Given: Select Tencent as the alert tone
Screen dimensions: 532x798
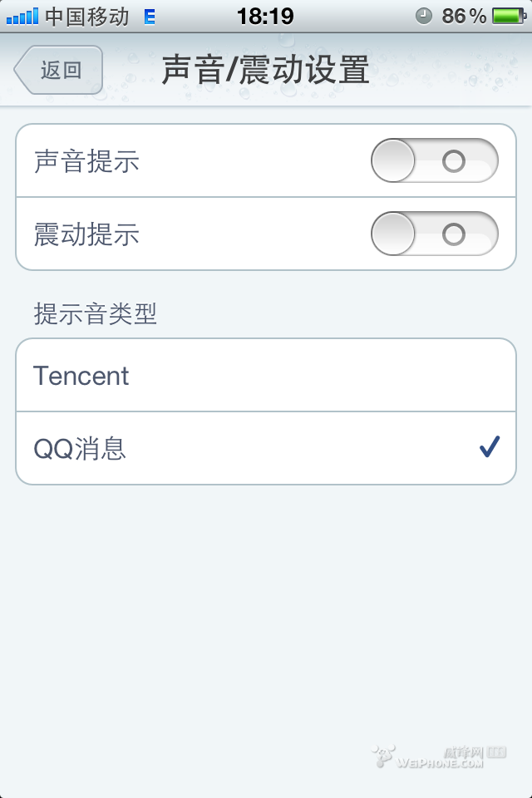Looking at the screenshot, I should click(264, 375).
